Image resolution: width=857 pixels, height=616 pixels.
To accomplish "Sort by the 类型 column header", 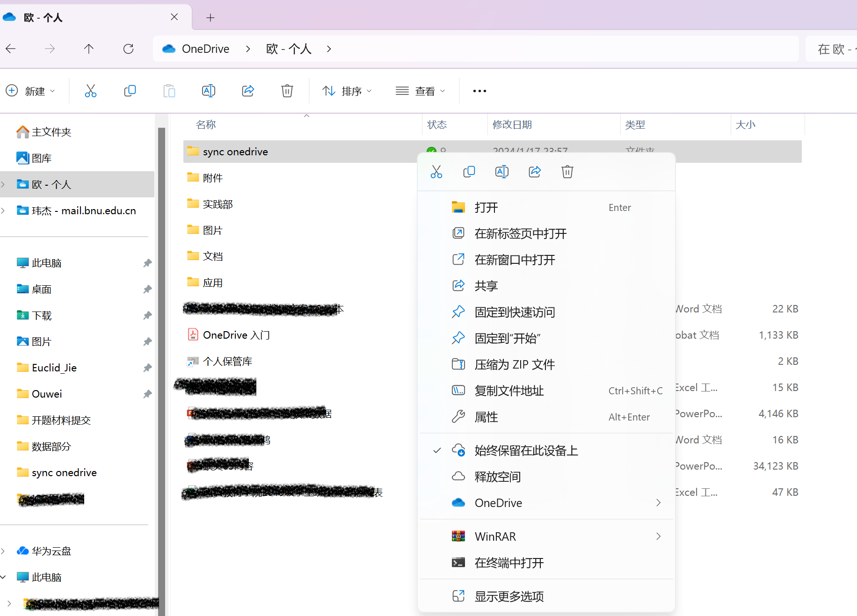I will tap(635, 124).
